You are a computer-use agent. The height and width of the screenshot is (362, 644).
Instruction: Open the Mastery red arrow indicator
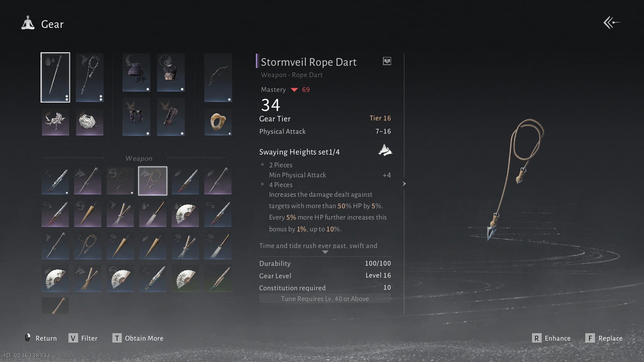[x=294, y=90]
